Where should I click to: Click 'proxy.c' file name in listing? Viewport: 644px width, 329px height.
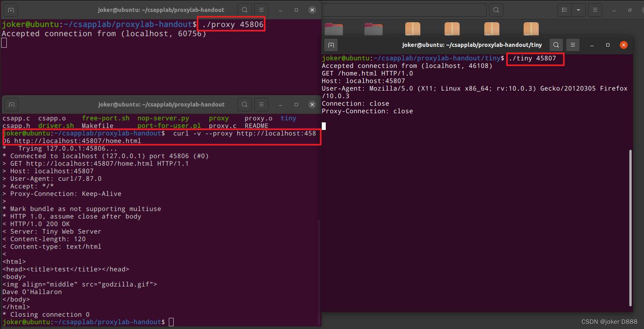(223, 126)
